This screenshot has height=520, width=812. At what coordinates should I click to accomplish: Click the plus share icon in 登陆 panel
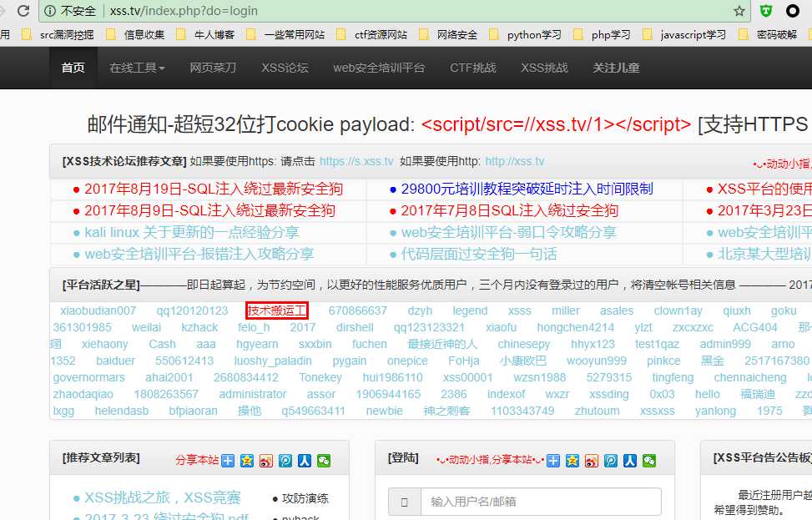pyautogui.click(x=553, y=461)
